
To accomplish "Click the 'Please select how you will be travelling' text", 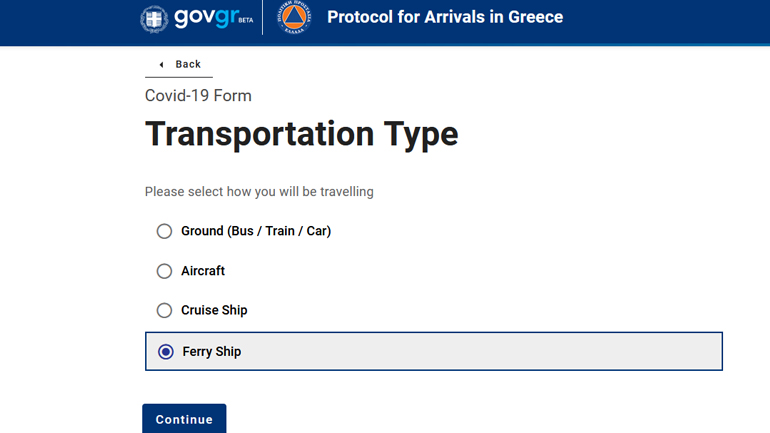I will coord(259,191).
